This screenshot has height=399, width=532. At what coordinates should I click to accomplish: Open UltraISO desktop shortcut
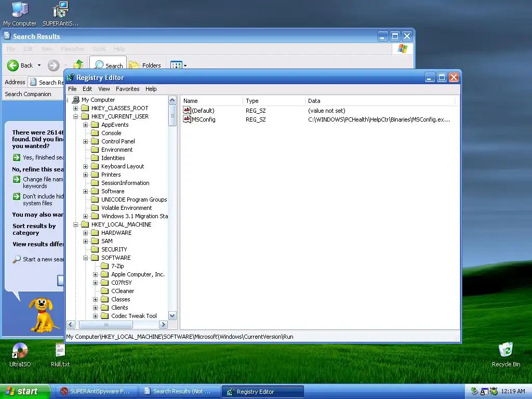point(20,355)
